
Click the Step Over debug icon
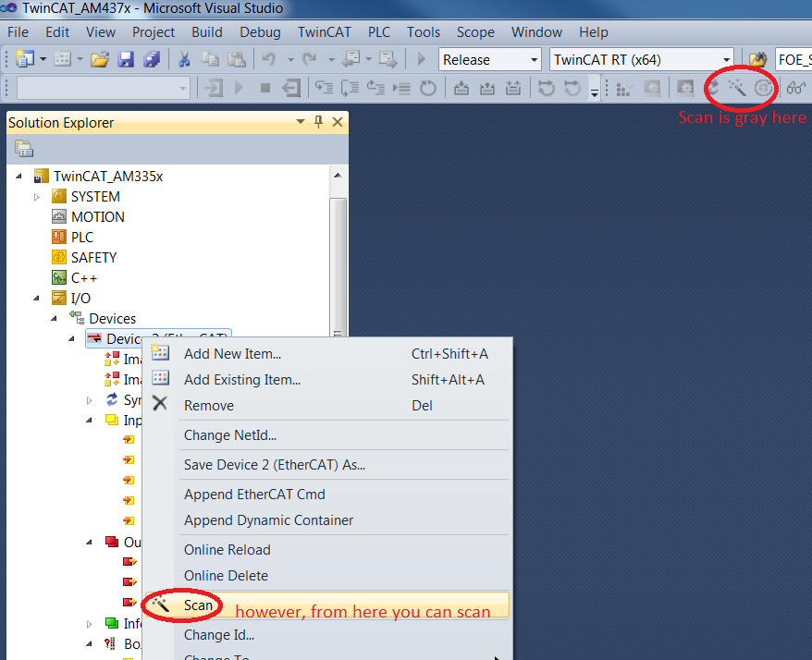pos(350,88)
